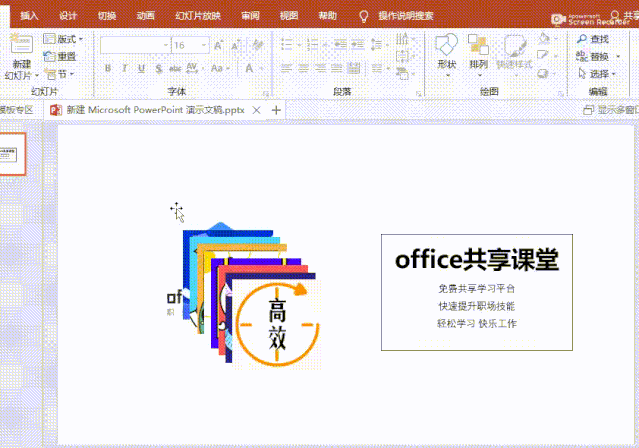Click the New Slide (新建幻灯片) icon
Image resolution: width=639 pixels, height=448 pixels.
coord(21,44)
